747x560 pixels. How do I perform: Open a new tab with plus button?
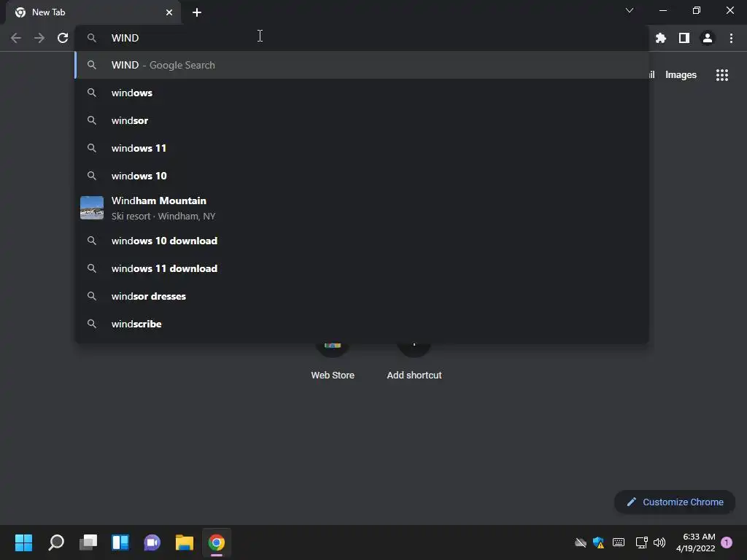(197, 12)
